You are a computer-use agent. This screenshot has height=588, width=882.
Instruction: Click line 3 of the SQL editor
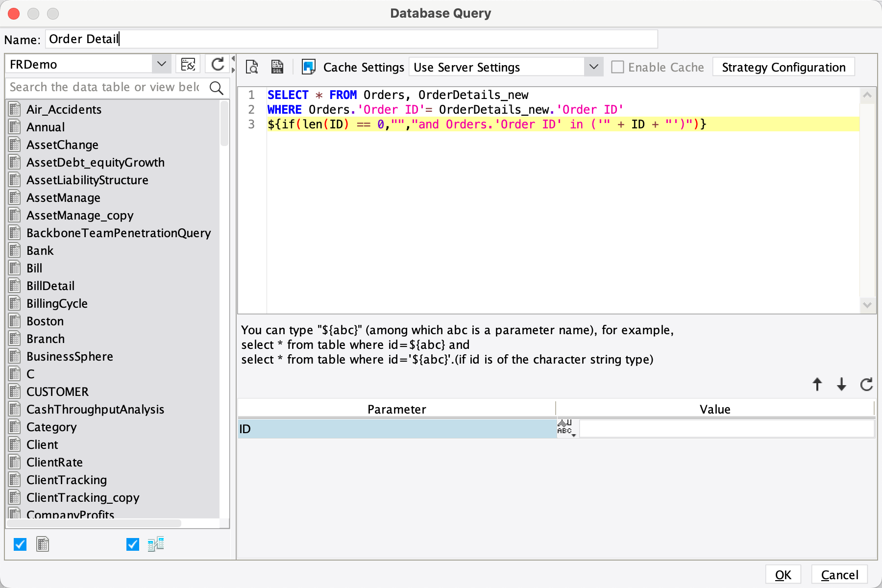click(x=563, y=124)
